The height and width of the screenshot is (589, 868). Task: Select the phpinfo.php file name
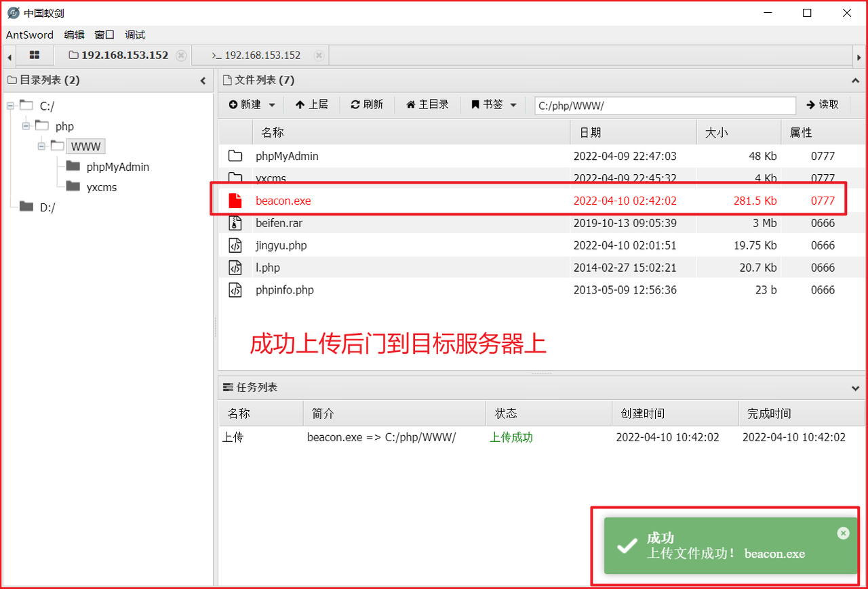(x=285, y=290)
